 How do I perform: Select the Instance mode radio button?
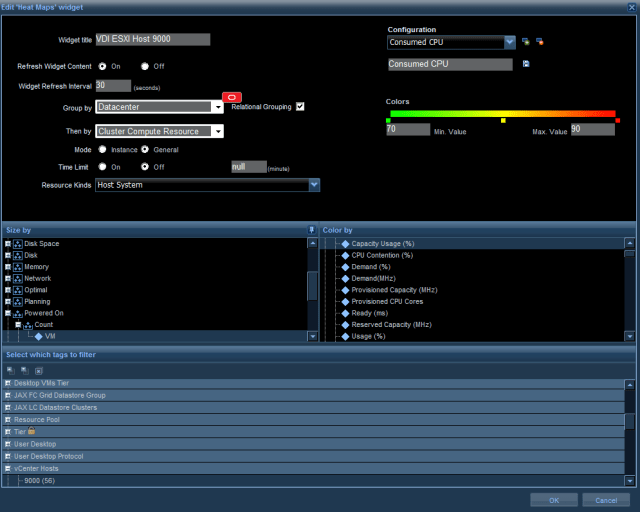101,149
